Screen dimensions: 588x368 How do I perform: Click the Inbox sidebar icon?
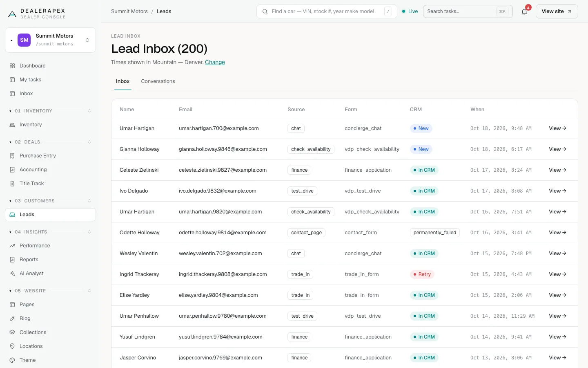12,94
